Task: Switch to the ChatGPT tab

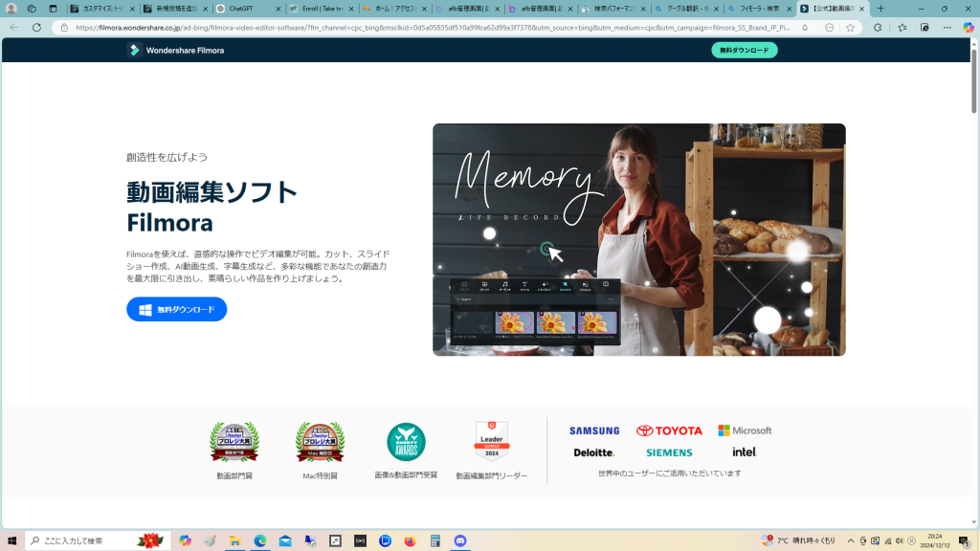Action: [x=244, y=9]
